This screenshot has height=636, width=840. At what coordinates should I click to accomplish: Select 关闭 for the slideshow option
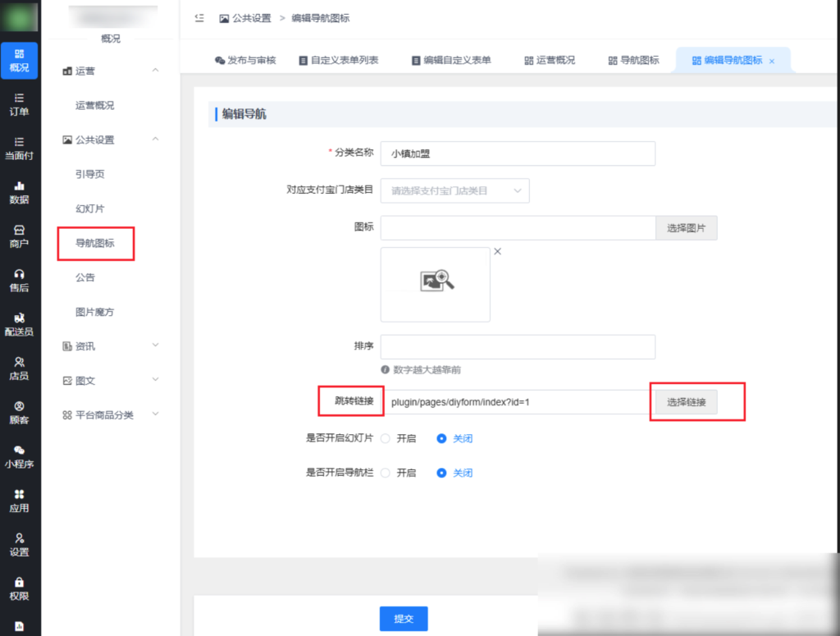pos(442,438)
